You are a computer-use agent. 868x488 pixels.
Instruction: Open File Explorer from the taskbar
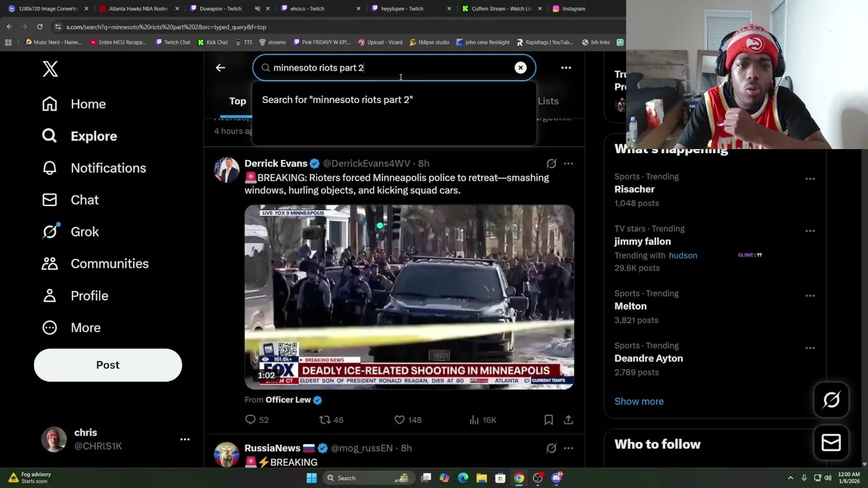[x=481, y=478]
